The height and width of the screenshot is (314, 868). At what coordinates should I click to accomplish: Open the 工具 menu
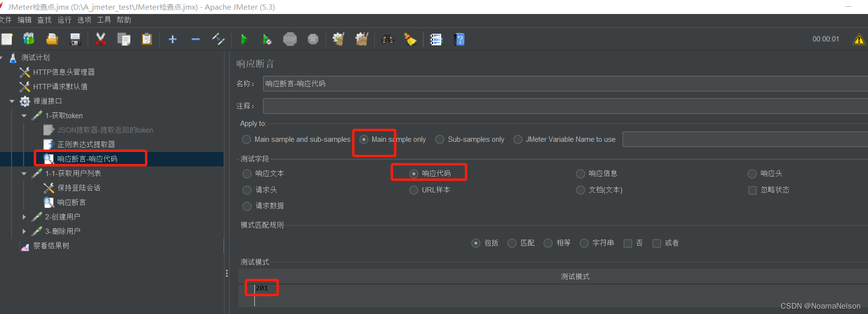[x=104, y=20]
